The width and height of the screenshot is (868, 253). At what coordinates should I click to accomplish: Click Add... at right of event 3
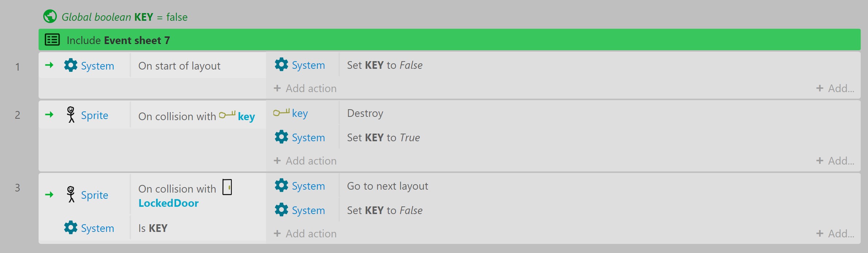(x=835, y=233)
